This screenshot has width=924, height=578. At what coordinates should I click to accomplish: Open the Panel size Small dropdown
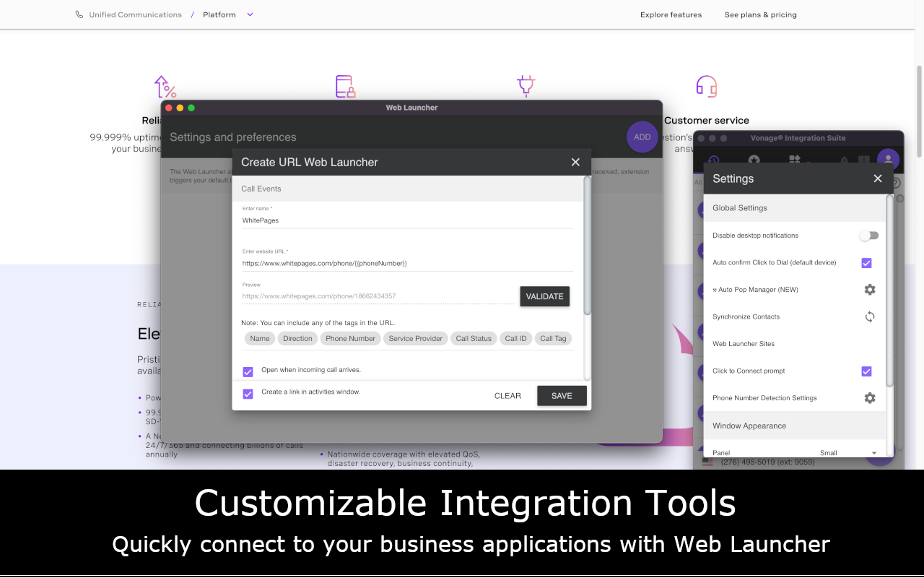click(x=848, y=453)
